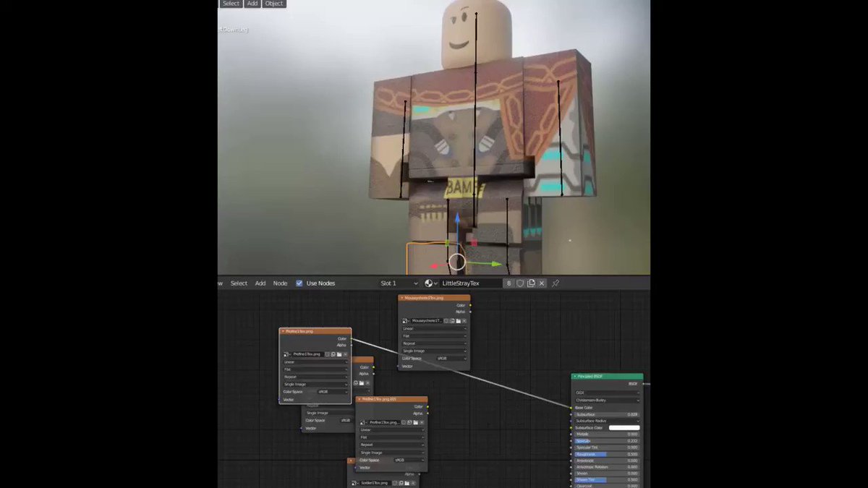Open Single Image source dropdown in Mouseychere1Tex node

coord(435,351)
